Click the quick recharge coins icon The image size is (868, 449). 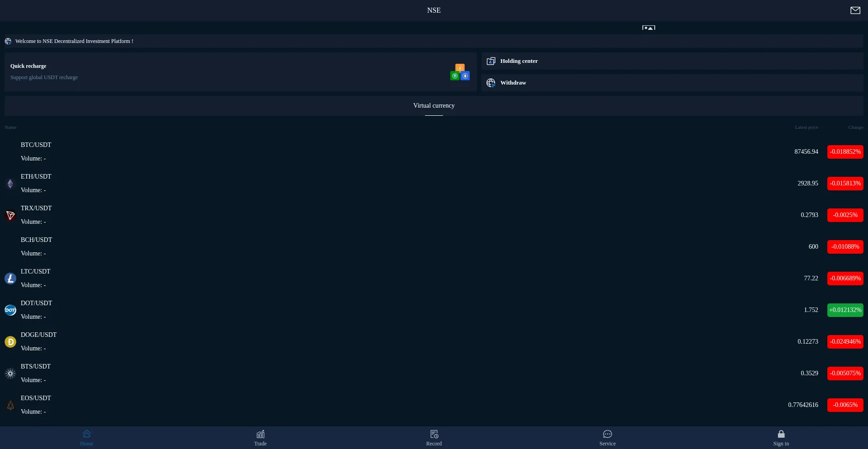tap(460, 72)
